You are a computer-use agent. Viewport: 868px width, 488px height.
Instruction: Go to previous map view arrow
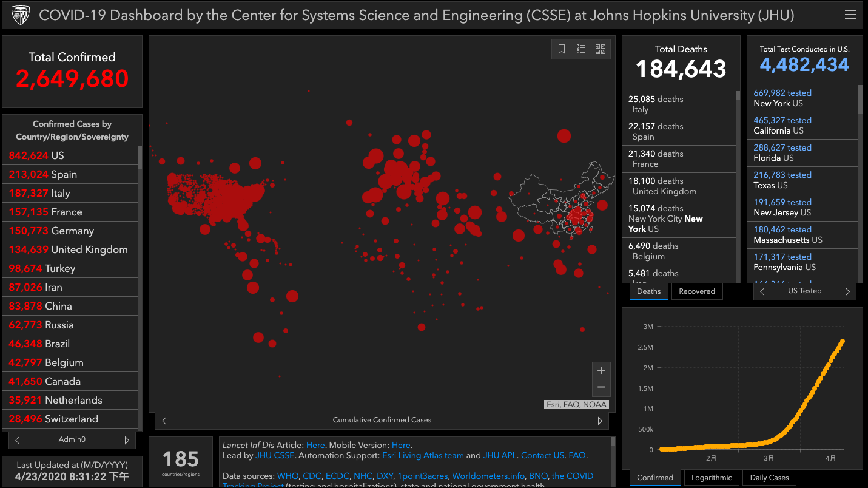[x=164, y=421]
